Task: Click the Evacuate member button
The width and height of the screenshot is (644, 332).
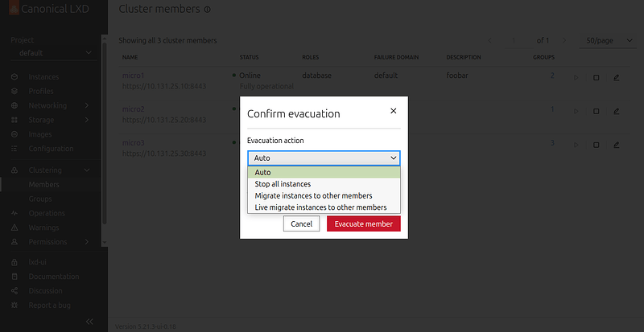Action: [x=364, y=224]
